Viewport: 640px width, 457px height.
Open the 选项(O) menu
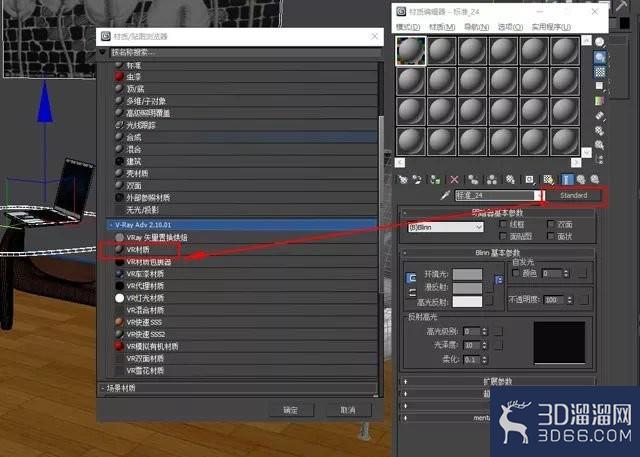(510, 27)
